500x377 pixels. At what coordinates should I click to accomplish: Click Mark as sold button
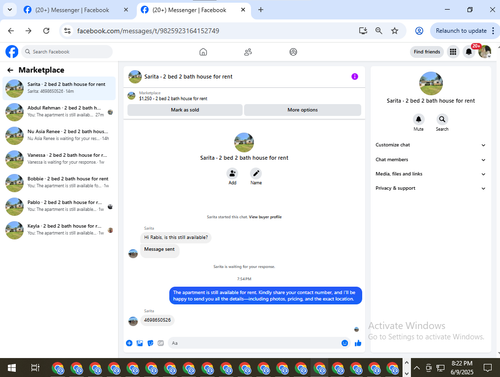tap(185, 110)
